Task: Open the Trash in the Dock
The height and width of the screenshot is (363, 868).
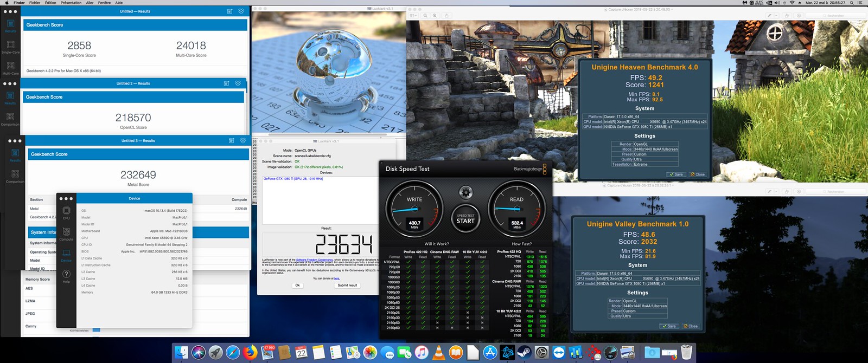Action: (686, 353)
